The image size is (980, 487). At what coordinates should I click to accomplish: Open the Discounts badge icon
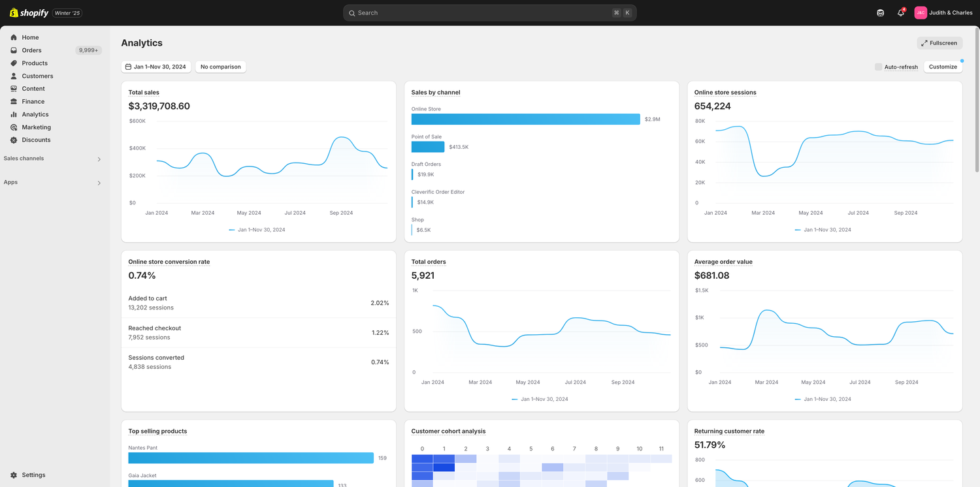pos(14,140)
